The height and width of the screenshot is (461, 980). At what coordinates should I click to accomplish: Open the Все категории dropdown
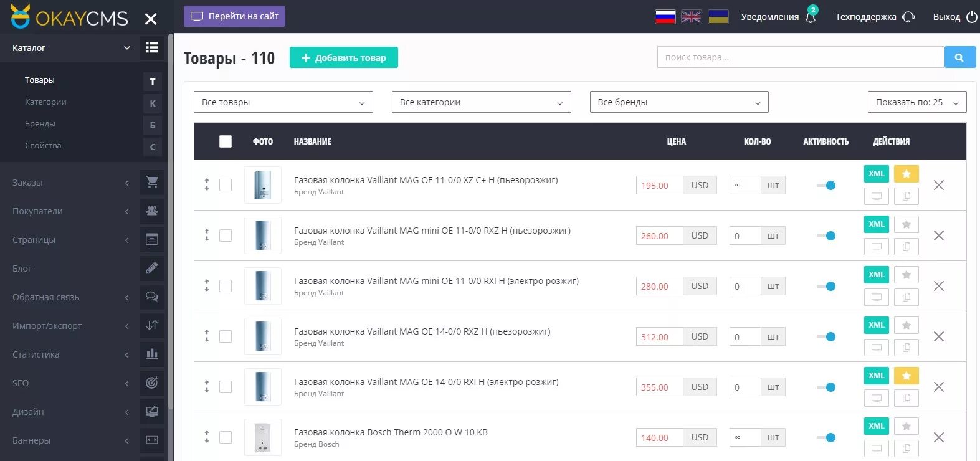point(482,102)
